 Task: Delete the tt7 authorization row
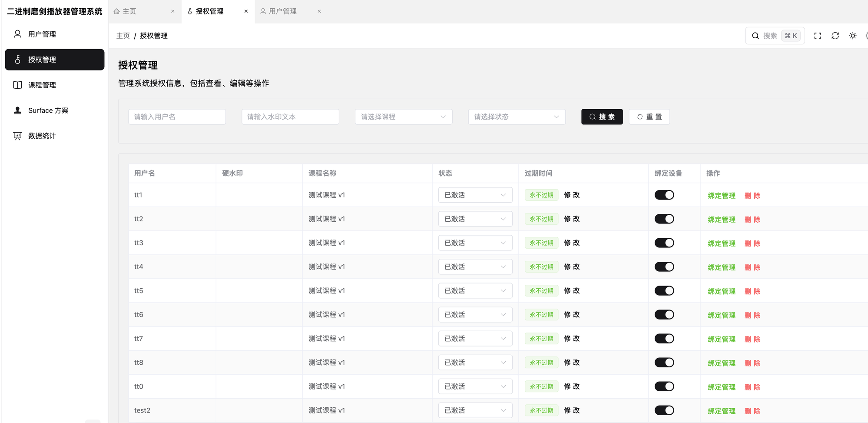(x=752, y=339)
